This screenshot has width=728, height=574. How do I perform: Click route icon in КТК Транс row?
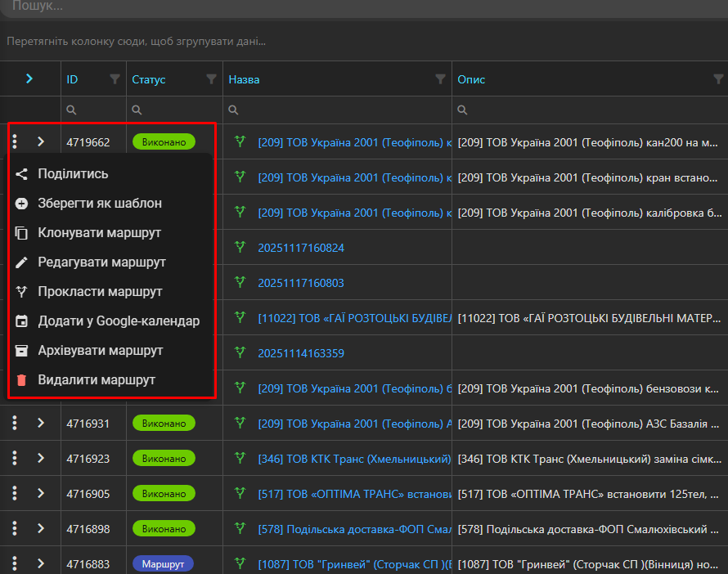[240, 458]
